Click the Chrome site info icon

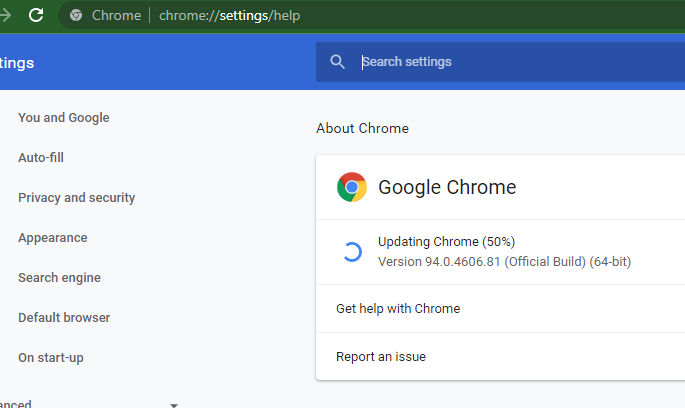pos(76,15)
